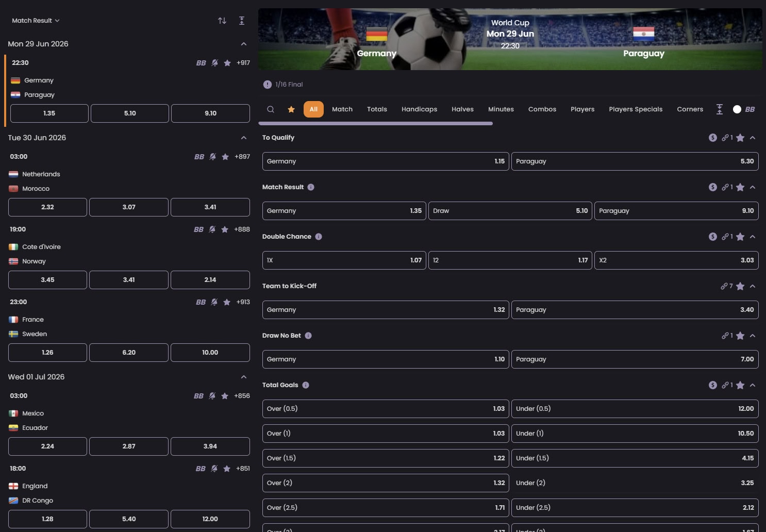This screenshot has width=766, height=532.
Task: Open +917 more markets for Germany match
Action: point(243,63)
